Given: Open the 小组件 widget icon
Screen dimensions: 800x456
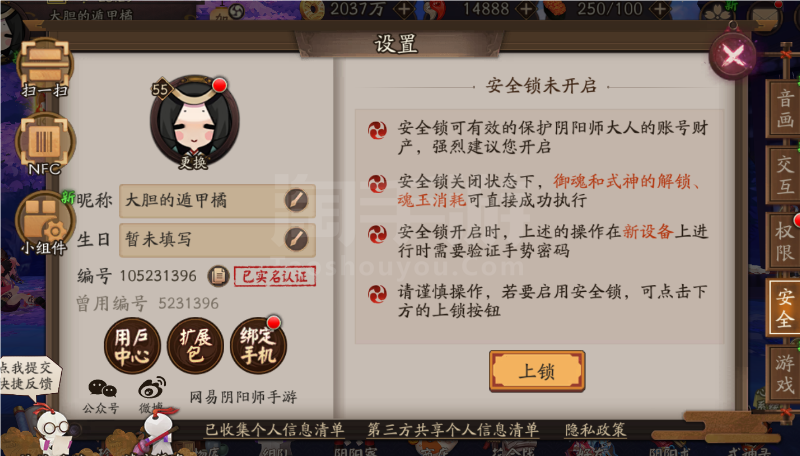Looking at the screenshot, I should coord(44,223).
